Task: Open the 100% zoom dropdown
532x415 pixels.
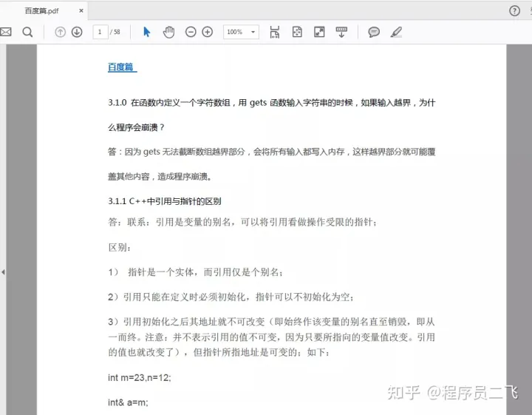Action: 241,32
